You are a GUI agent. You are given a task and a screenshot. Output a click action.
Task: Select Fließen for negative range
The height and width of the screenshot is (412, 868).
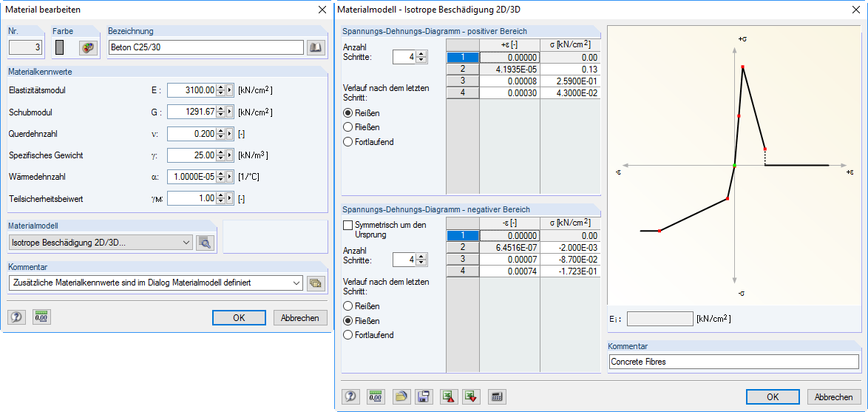coord(348,320)
